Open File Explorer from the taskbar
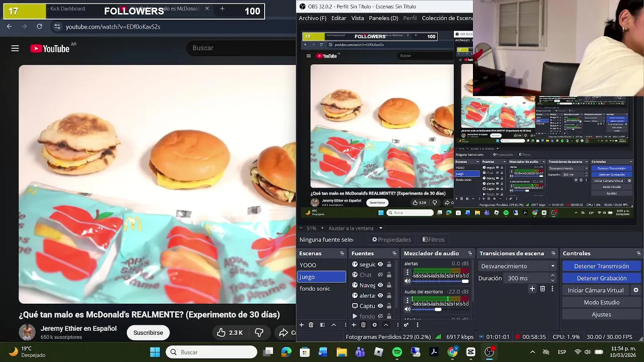Image resolution: width=644 pixels, height=362 pixels. (x=342, y=352)
